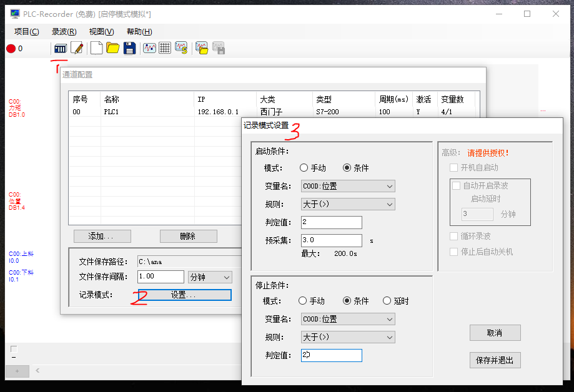The image size is (574, 392).
Task: Click horizontal scrollbar left arrow
Action: tap(37, 370)
